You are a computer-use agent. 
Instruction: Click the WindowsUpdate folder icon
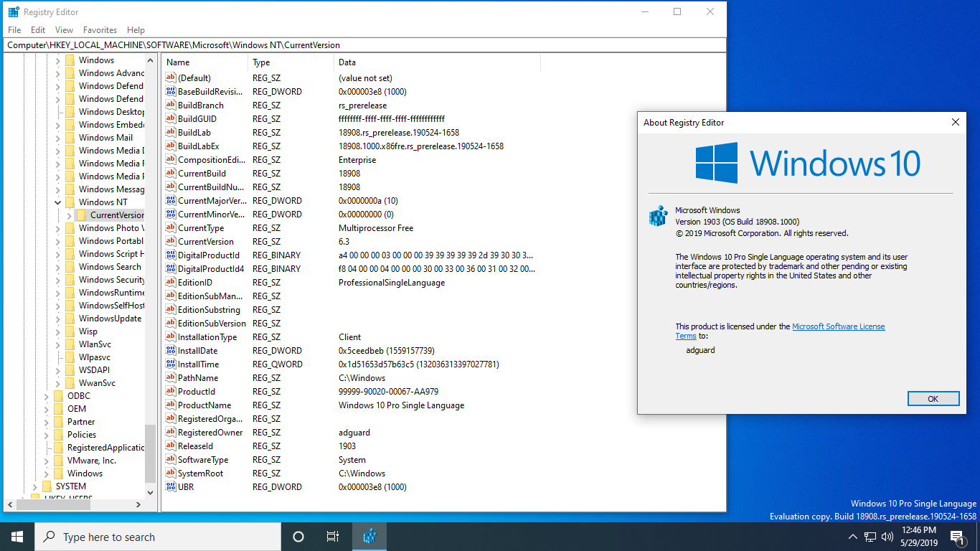[70, 318]
